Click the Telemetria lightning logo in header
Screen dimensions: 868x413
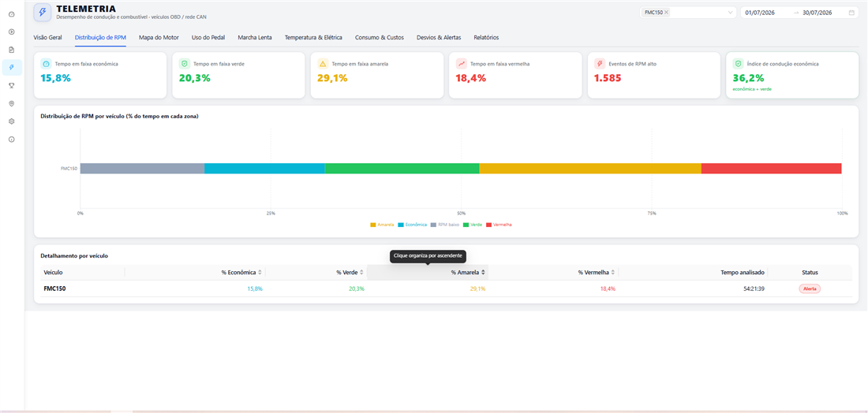click(x=43, y=12)
